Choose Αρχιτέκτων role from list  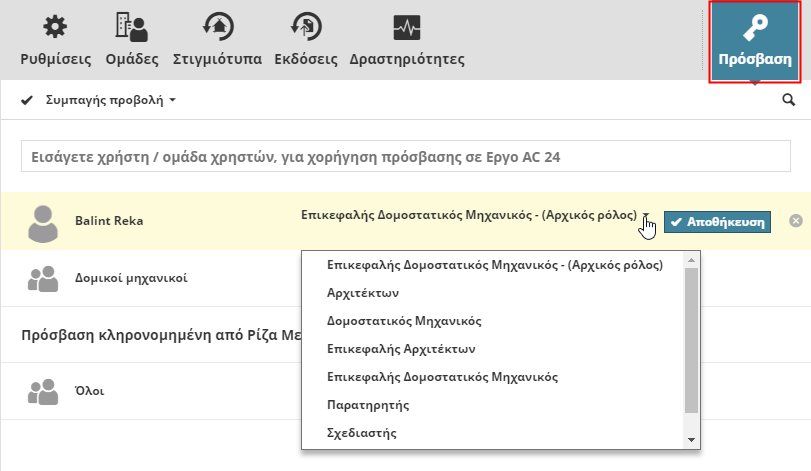coord(363,293)
